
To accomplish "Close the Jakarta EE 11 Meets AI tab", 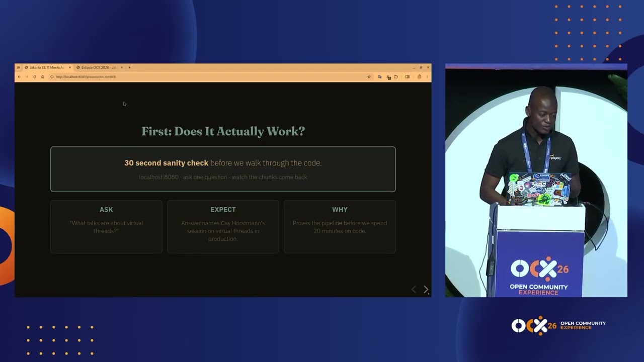I will pyautogui.click(x=70, y=67).
